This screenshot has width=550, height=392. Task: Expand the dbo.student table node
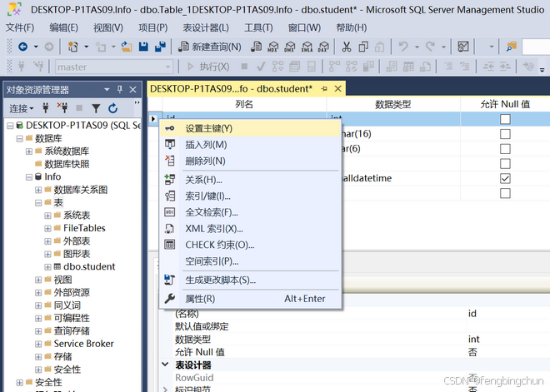click(x=48, y=267)
